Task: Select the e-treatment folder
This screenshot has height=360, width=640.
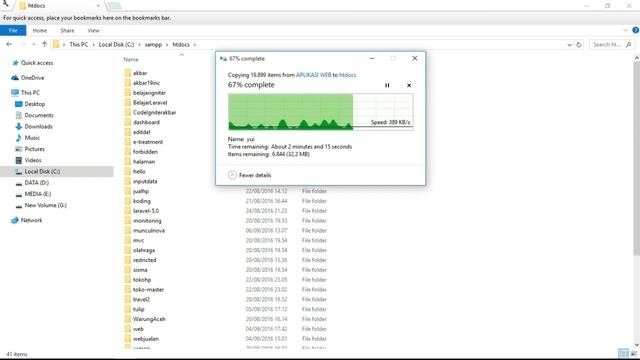Action: point(144,142)
